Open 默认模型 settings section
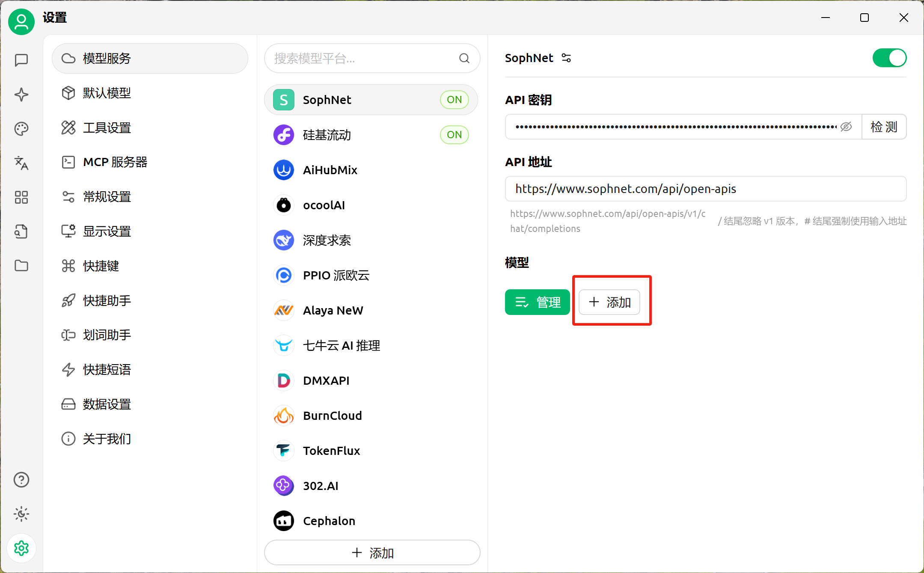Image resolution: width=924 pixels, height=573 pixels. (x=150, y=93)
